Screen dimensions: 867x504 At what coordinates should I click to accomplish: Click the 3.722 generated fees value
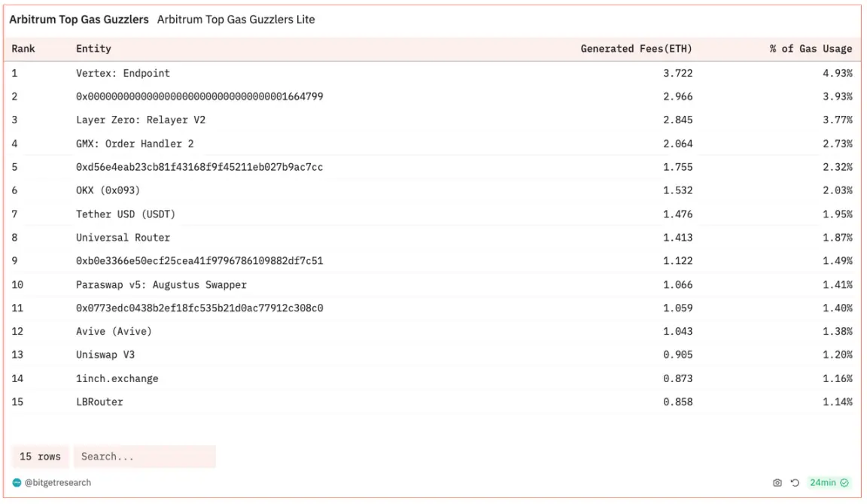point(678,73)
